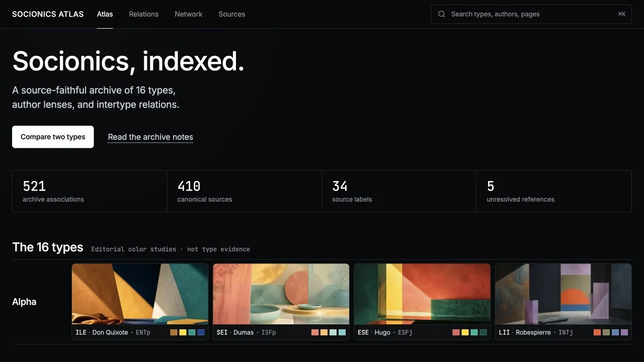644x362 pixels.
Task: Pick the olive swatch on the LII card
Action: pos(606,332)
